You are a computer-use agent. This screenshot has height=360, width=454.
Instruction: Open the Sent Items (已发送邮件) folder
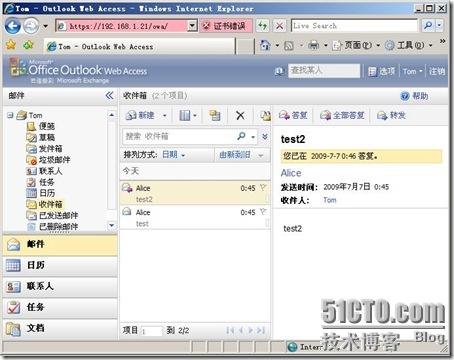tap(52, 215)
